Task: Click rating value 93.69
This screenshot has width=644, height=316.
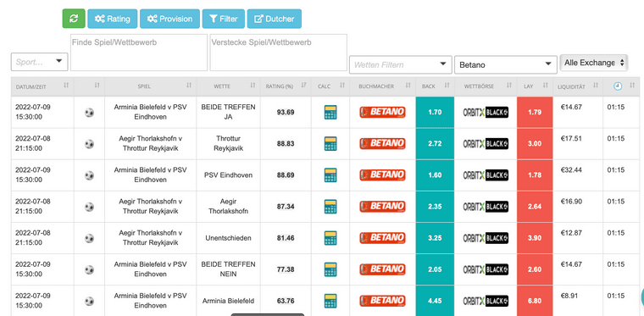Action: (286, 112)
